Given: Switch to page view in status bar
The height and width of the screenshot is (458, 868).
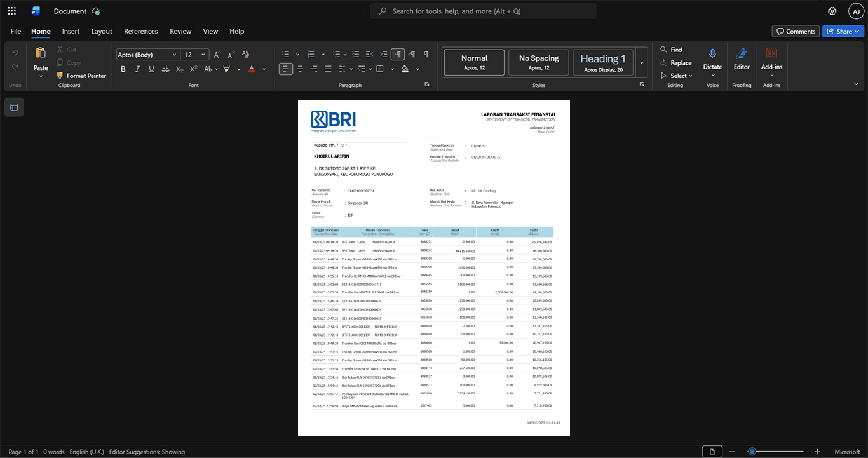Looking at the screenshot, I should click(x=712, y=452).
